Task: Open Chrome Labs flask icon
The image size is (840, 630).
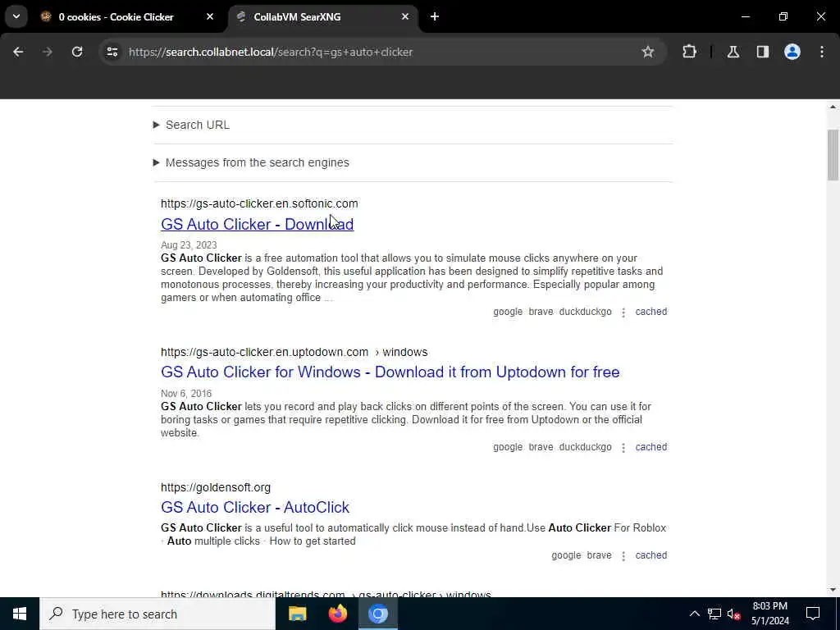Action: pyautogui.click(x=733, y=52)
